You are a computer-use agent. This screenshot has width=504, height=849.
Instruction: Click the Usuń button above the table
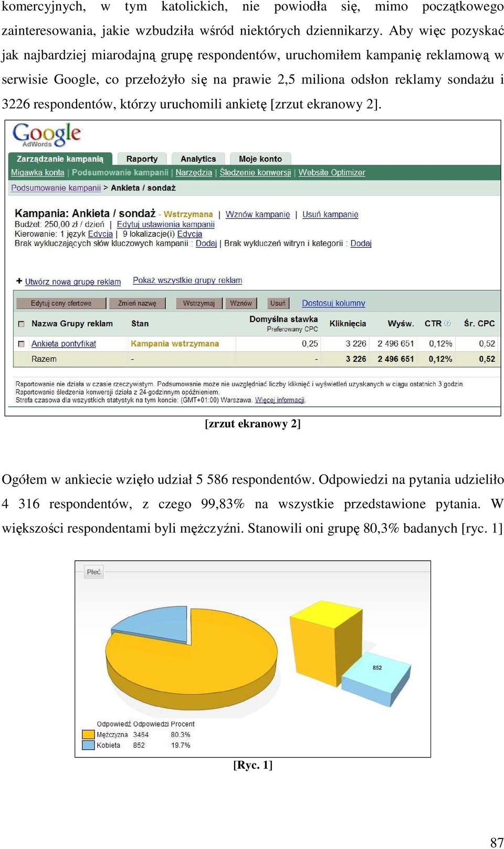278,303
